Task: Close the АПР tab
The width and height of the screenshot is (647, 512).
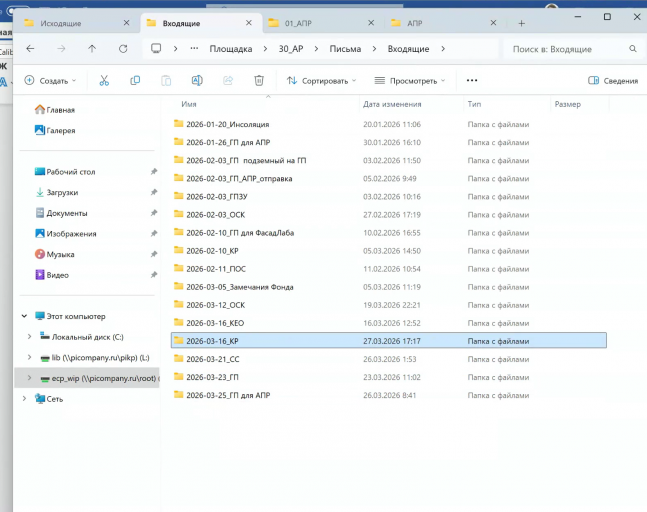Action: pyautogui.click(x=493, y=23)
